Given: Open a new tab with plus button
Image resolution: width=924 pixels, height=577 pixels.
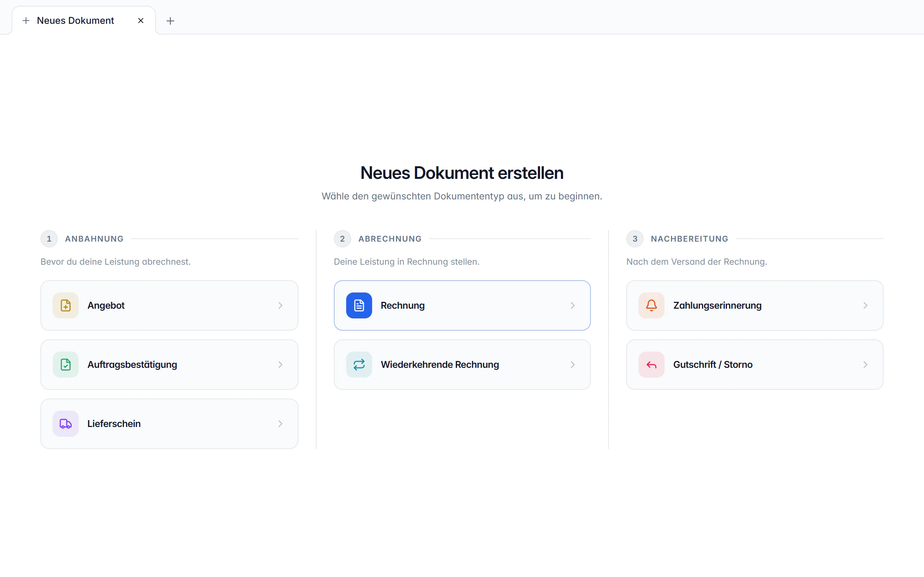Looking at the screenshot, I should click(x=170, y=21).
